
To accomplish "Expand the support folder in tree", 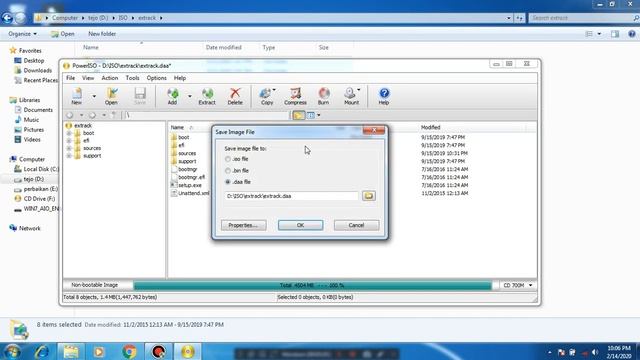I will click(x=69, y=156).
